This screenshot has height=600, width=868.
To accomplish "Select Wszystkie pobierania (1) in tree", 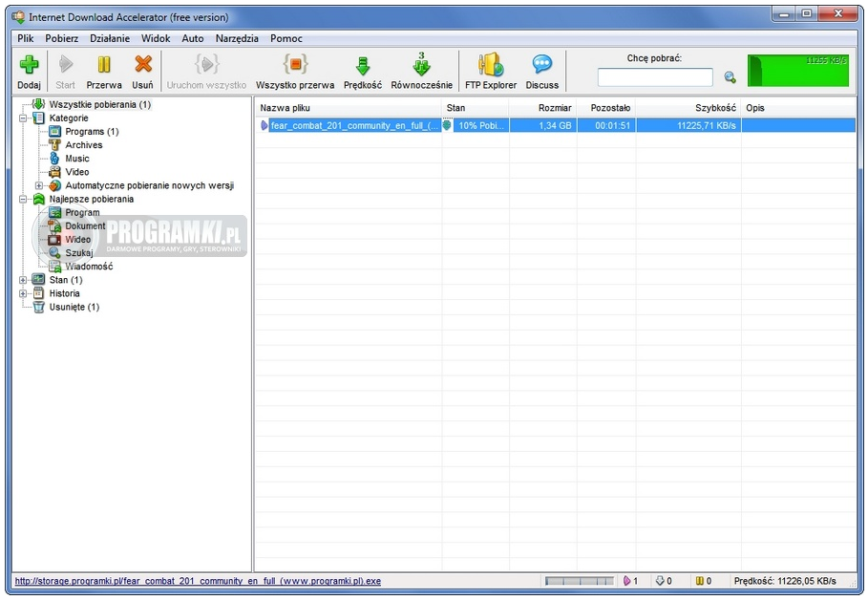I will 99,104.
